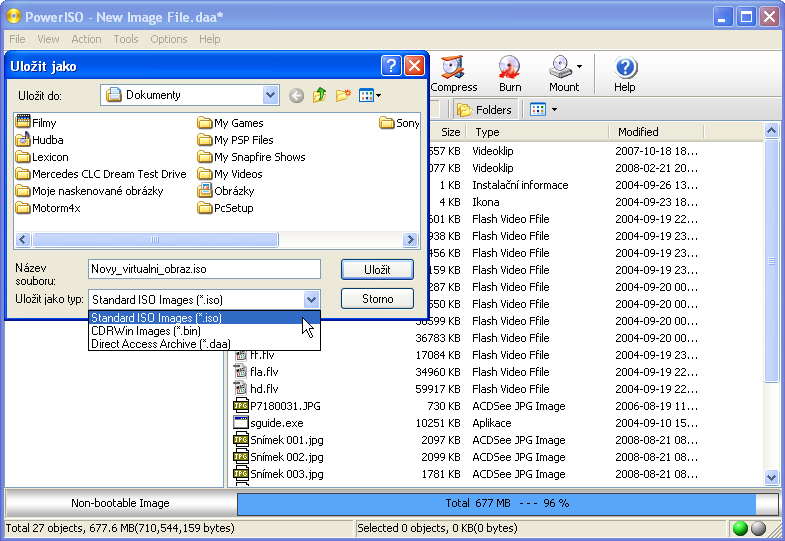
Task: Go up one folder level in the dialog
Action: click(x=320, y=96)
